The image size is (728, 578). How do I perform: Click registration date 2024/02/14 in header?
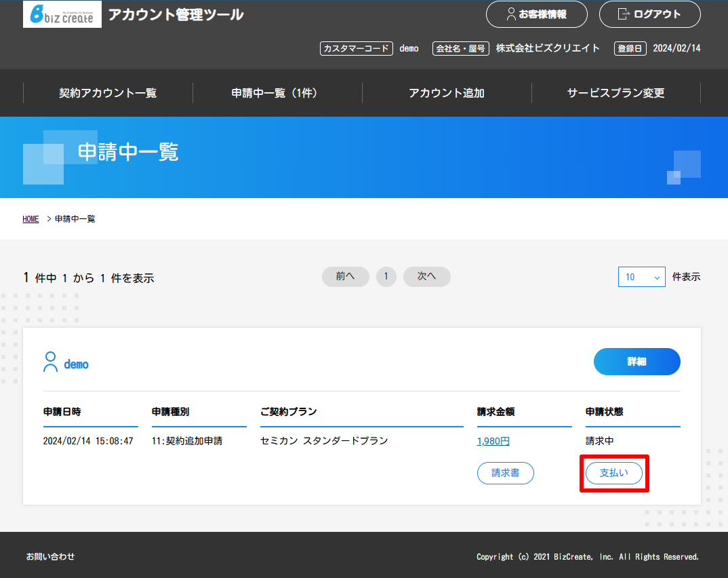click(x=677, y=48)
